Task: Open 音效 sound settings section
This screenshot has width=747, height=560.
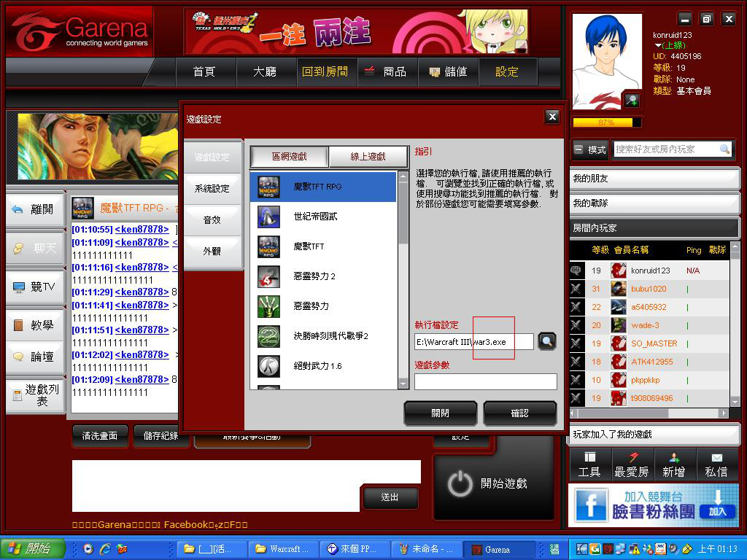Action: (212, 220)
